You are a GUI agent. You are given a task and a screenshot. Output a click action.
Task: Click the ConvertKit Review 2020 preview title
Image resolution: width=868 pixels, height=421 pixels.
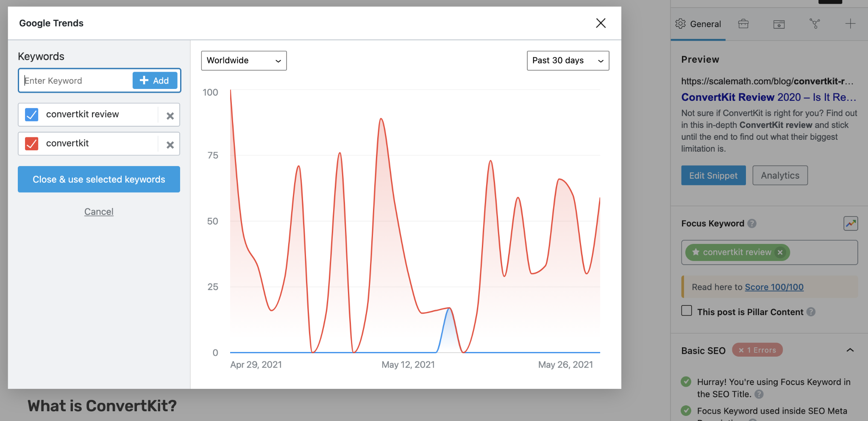coord(769,97)
